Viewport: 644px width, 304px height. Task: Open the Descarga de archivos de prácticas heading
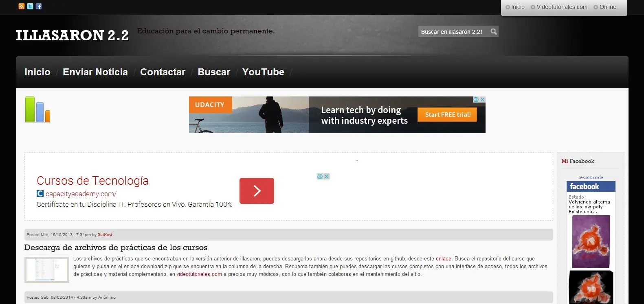tap(116, 247)
